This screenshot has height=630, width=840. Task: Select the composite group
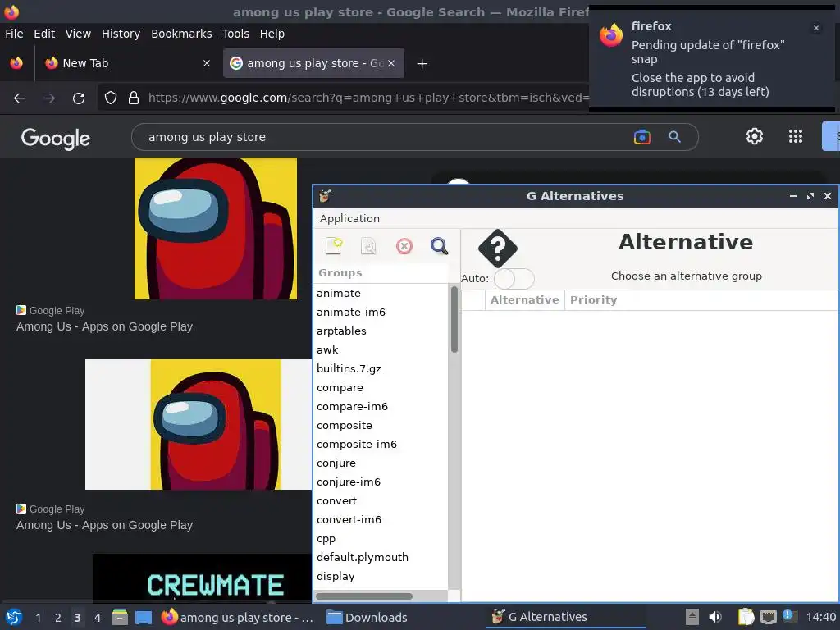344,426
